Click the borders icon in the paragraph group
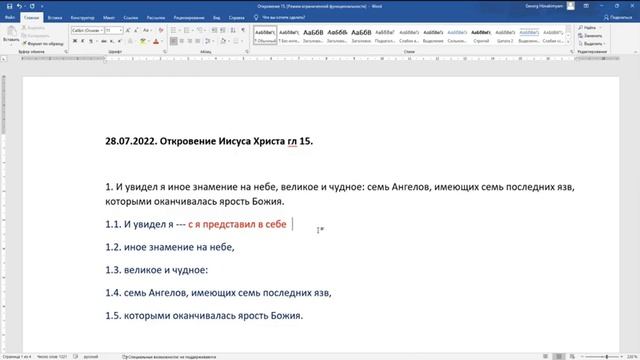The height and width of the screenshot is (360, 640). pos(236,41)
